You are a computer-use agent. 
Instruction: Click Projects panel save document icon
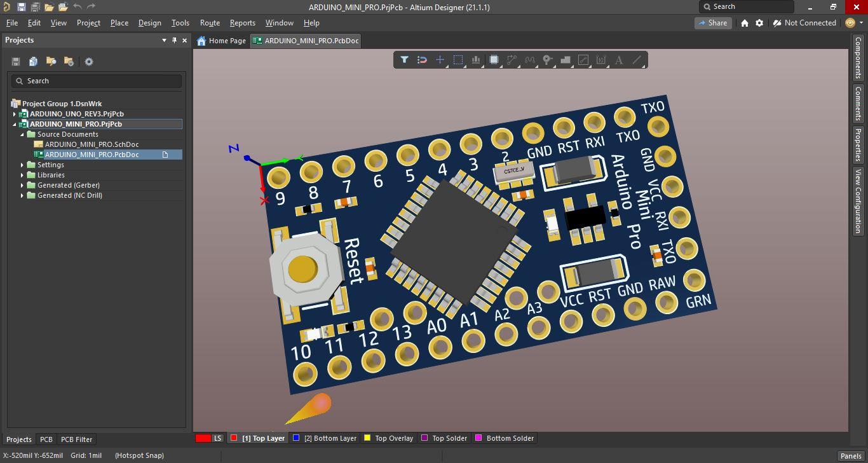coord(16,62)
